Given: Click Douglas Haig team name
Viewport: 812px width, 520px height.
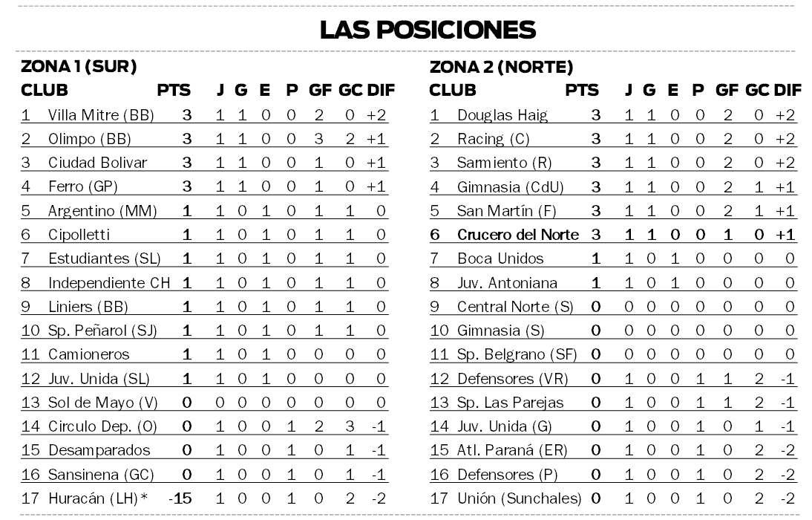Looking at the screenshot, I should pos(502,114).
